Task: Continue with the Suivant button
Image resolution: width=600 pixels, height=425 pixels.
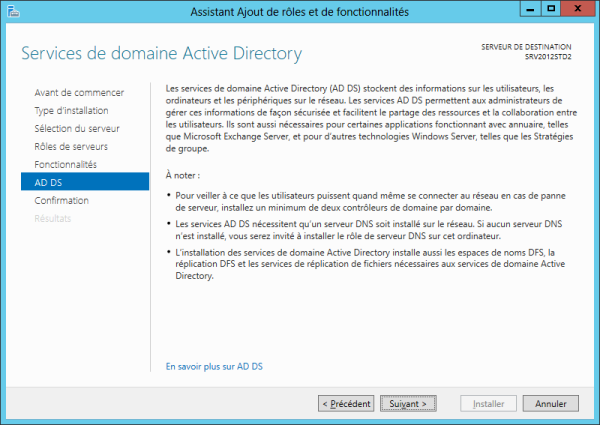Action: point(408,403)
